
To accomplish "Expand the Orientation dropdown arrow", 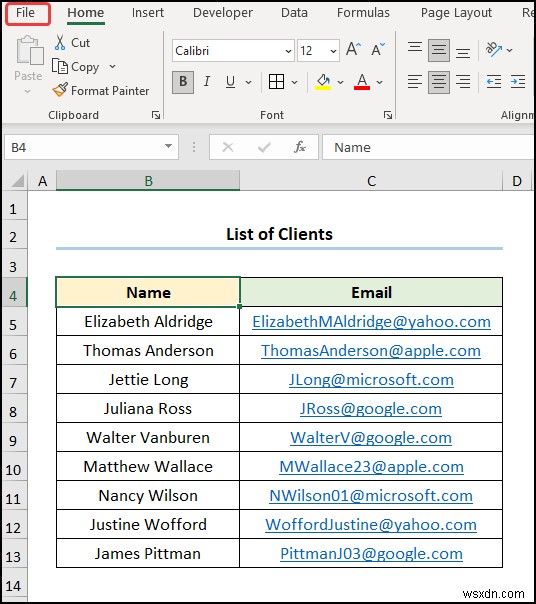I will (x=510, y=50).
